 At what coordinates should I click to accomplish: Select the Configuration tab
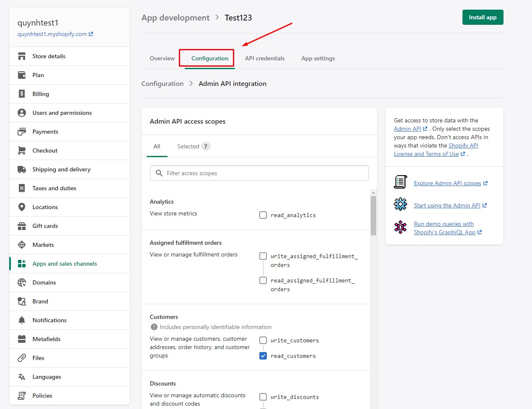210,58
